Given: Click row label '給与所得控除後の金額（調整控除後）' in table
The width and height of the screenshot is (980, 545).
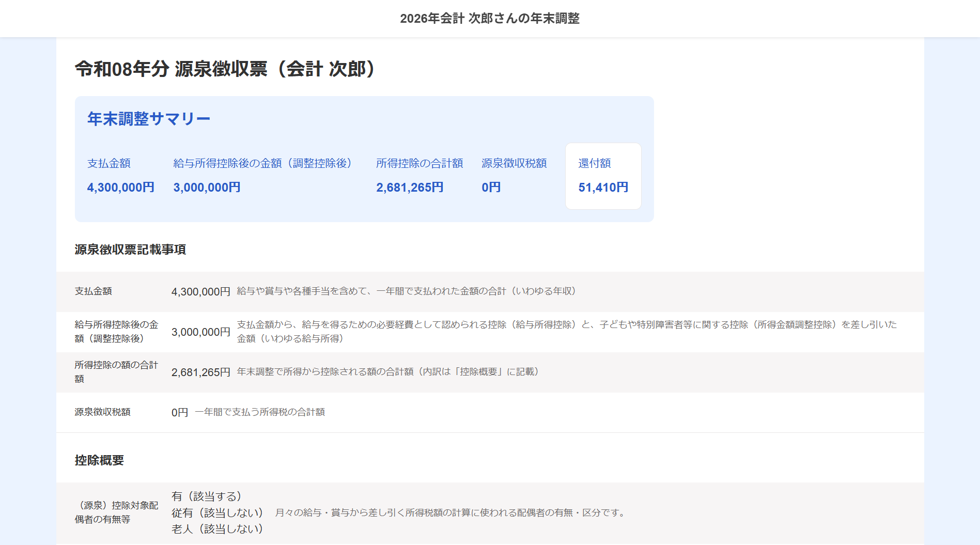Looking at the screenshot, I should [117, 332].
